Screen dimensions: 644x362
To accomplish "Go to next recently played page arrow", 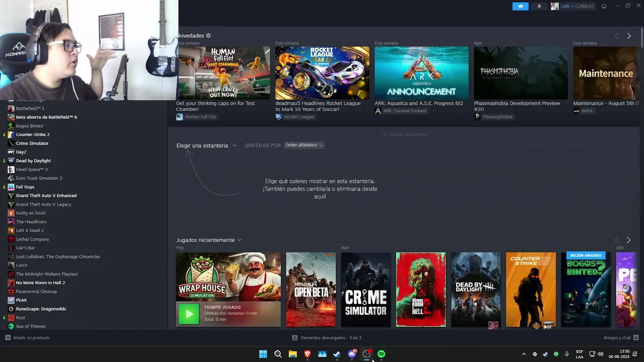I will click(628, 240).
